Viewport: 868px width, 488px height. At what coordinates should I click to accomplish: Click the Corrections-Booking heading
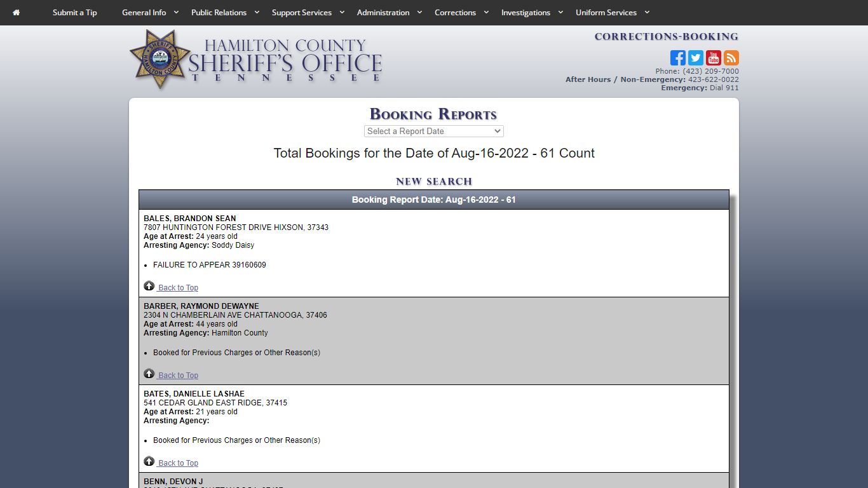tap(667, 37)
